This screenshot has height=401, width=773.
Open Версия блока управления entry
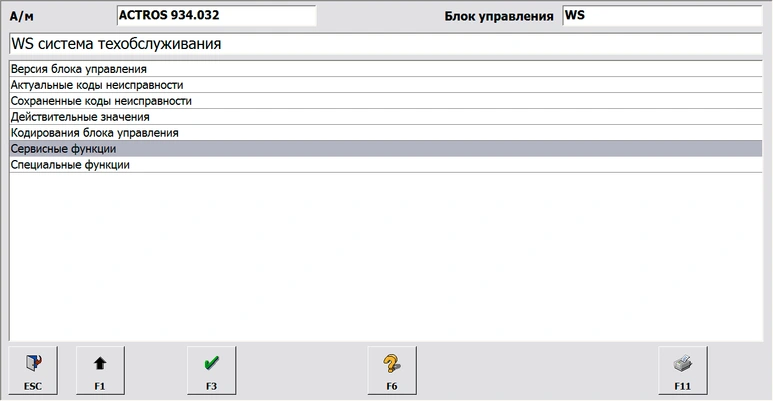point(79,69)
